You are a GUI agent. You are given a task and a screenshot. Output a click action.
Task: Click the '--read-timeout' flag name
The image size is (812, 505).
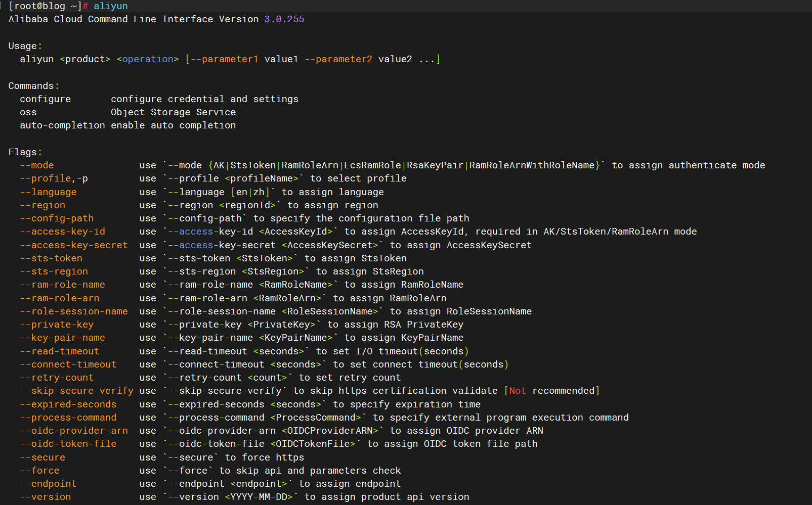pos(60,351)
